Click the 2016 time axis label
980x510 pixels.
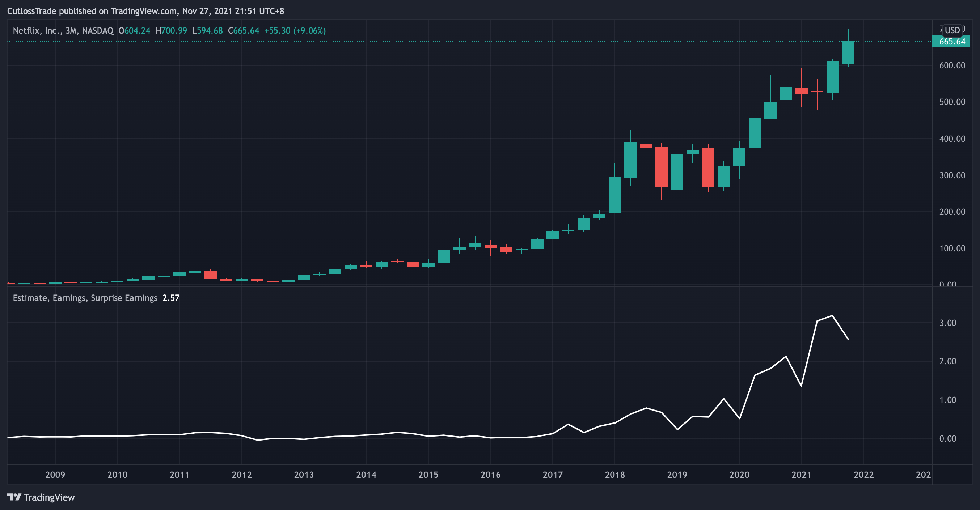point(490,475)
